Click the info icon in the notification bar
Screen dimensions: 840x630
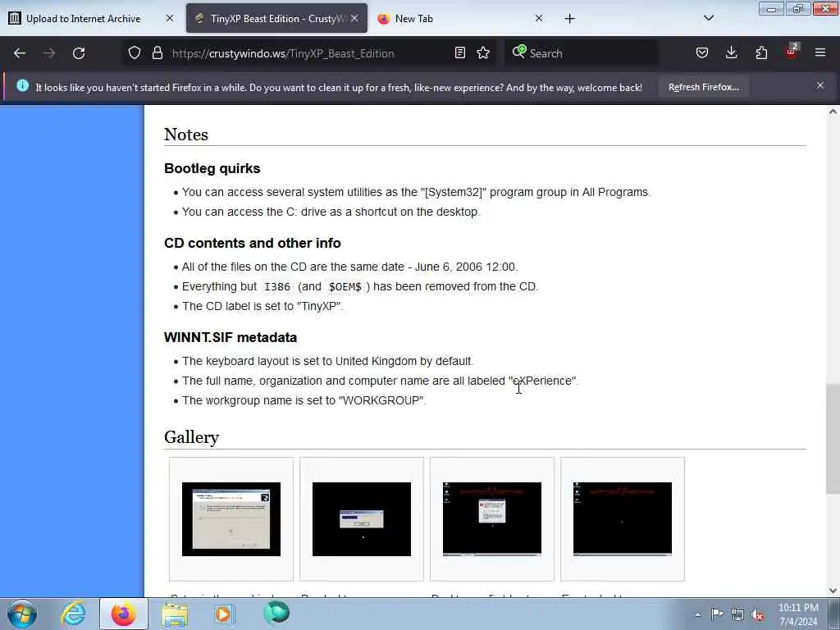22,85
